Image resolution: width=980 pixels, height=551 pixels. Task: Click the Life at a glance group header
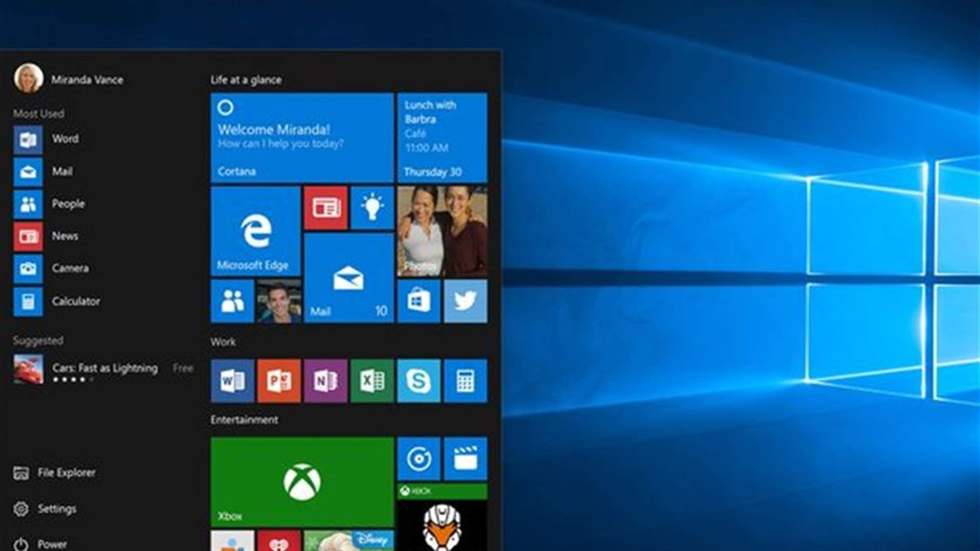pos(246,80)
